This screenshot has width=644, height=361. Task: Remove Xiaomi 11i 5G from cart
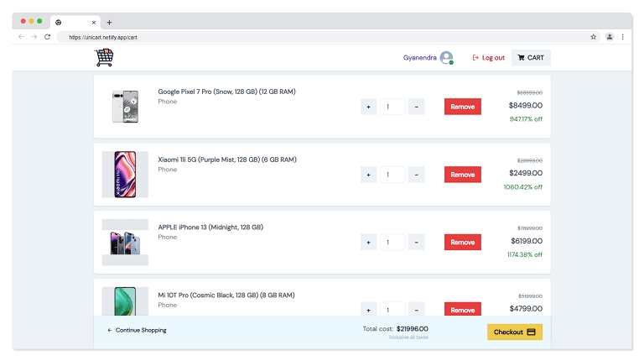[462, 175]
